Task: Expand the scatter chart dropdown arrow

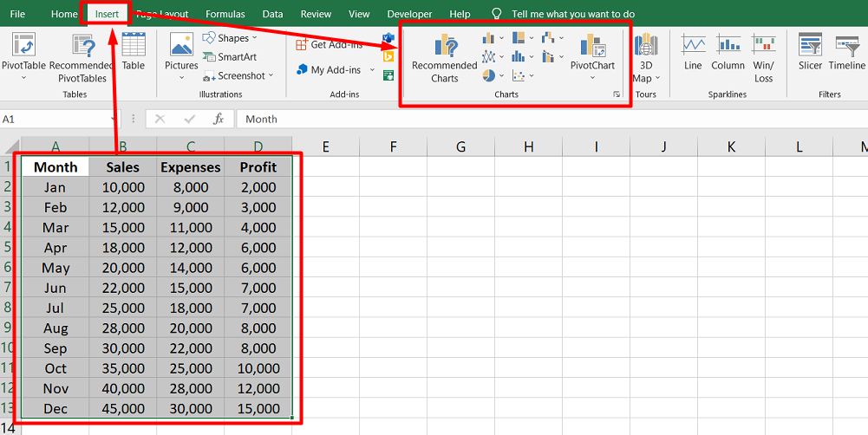Action: [532, 75]
